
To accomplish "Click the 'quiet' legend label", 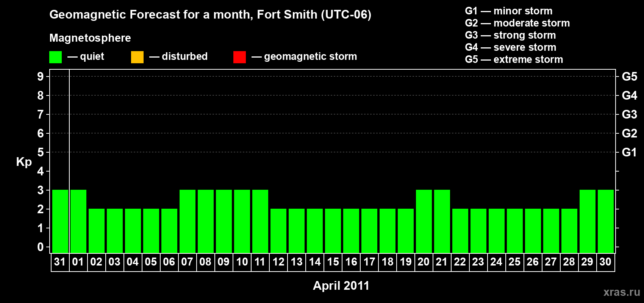I will tap(92, 56).
